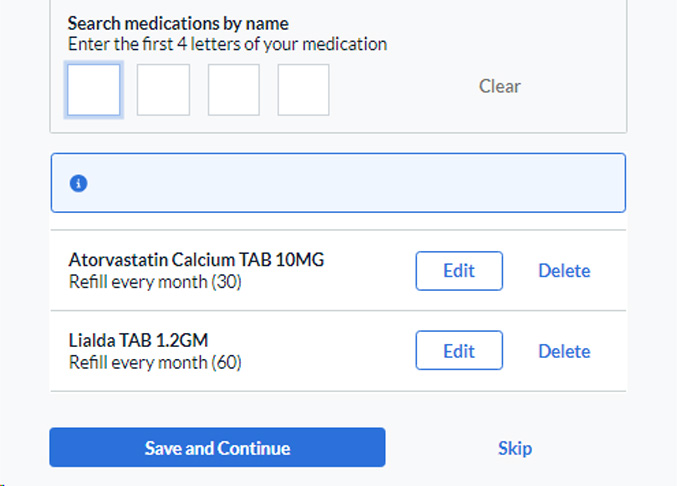Select Atorvastatin Calcium TAB 10MG medication name
This screenshot has height=486, width=677.
click(x=196, y=260)
